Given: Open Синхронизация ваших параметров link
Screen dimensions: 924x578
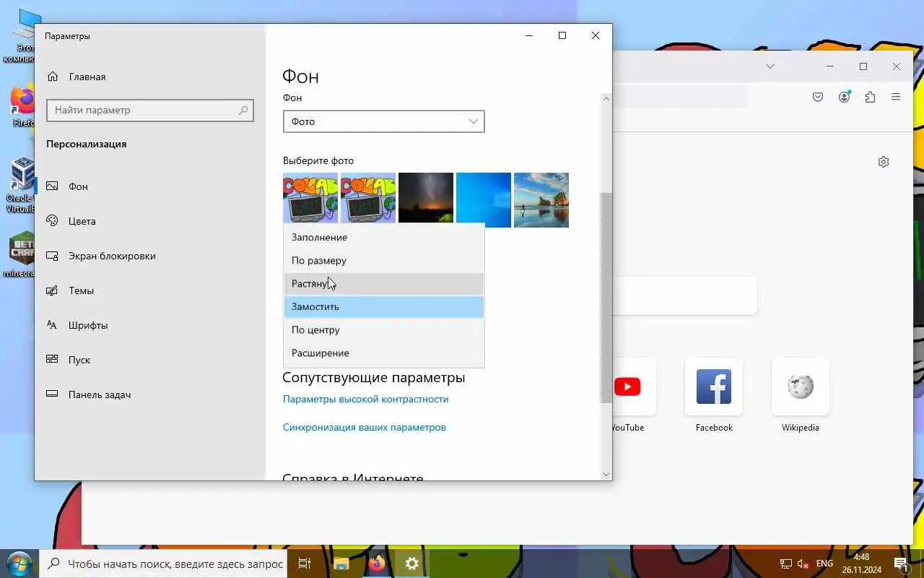Looking at the screenshot, I should [x=365, y=427].
